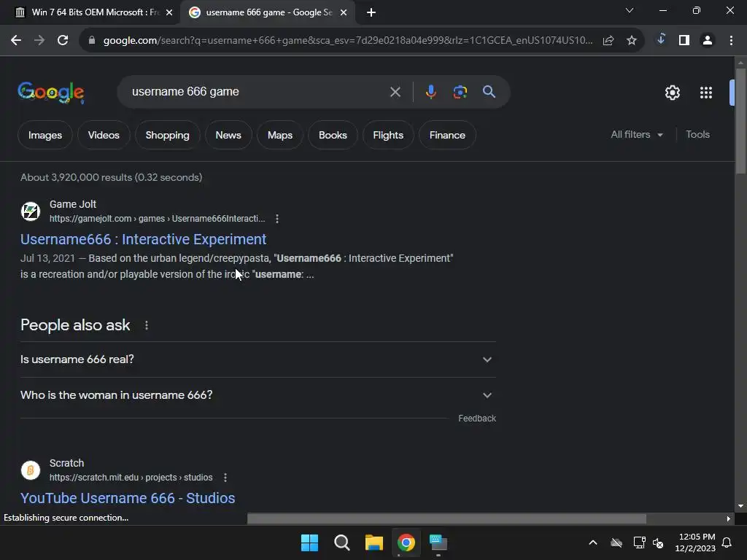Open About this result for People also ask
The height and width of the screenshot is (560, 747).
(146, 325)
